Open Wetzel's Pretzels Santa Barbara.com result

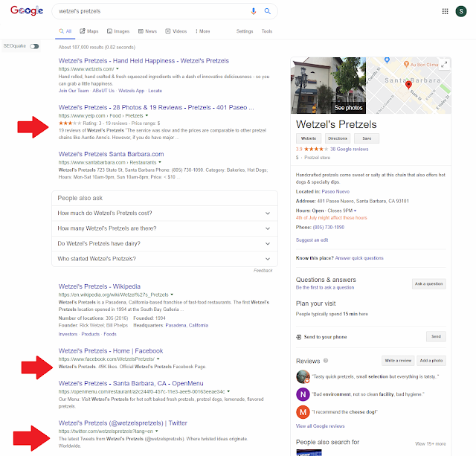point(111,154)
